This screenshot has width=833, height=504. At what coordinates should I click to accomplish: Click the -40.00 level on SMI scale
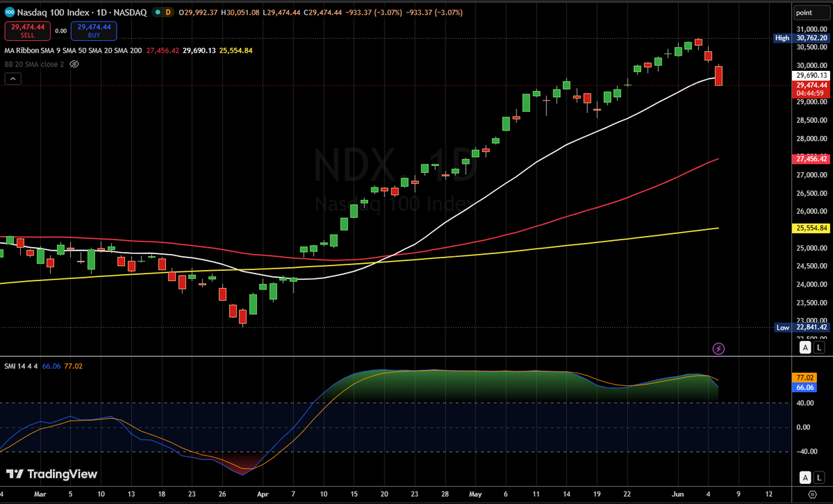click(805, 451)
